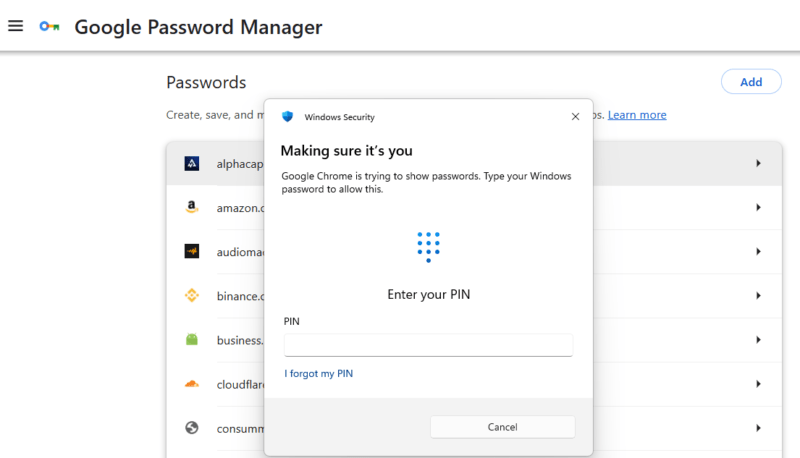800x458 pixels.
Task: Follow the Learn more link
Action: (637, 115)
